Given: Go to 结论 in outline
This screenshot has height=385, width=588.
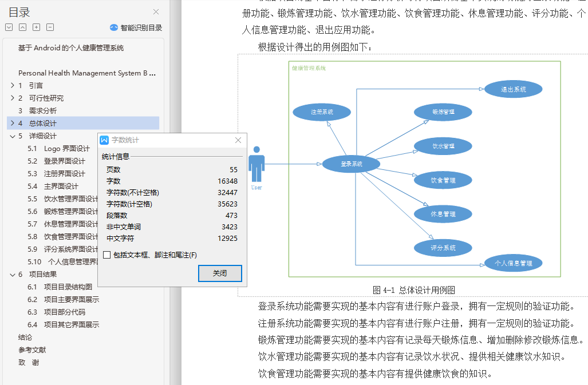Looking at the screenshot, I should pyautogui.click(x=25, y=338).
